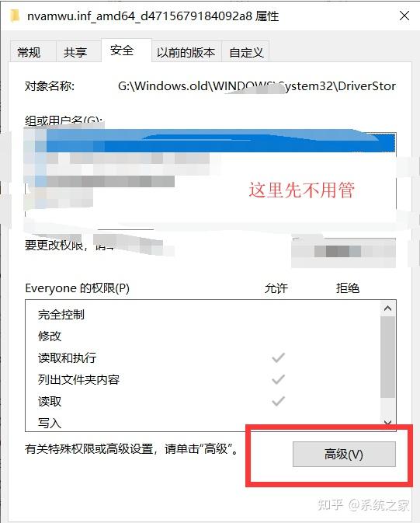Viewport: 420px width, 523px height.
Task: Click the permissions list scroll down arrow
Action: (387, 423)
